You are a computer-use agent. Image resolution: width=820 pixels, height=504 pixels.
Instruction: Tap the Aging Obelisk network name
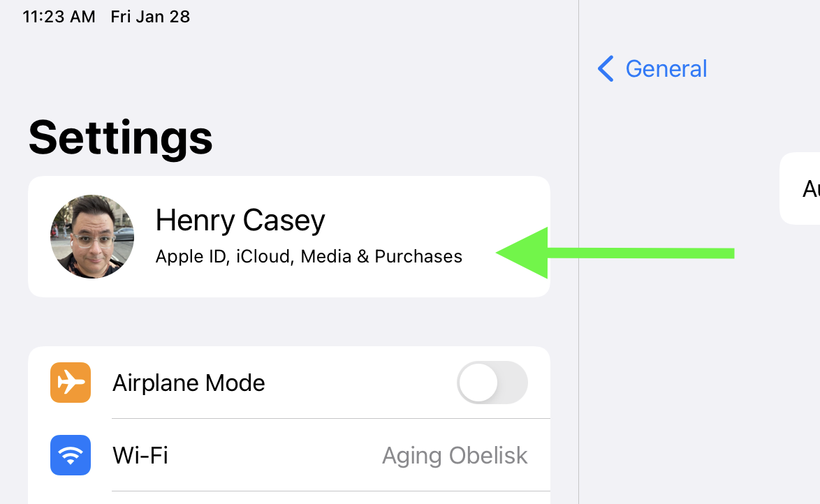click(454, 455)
